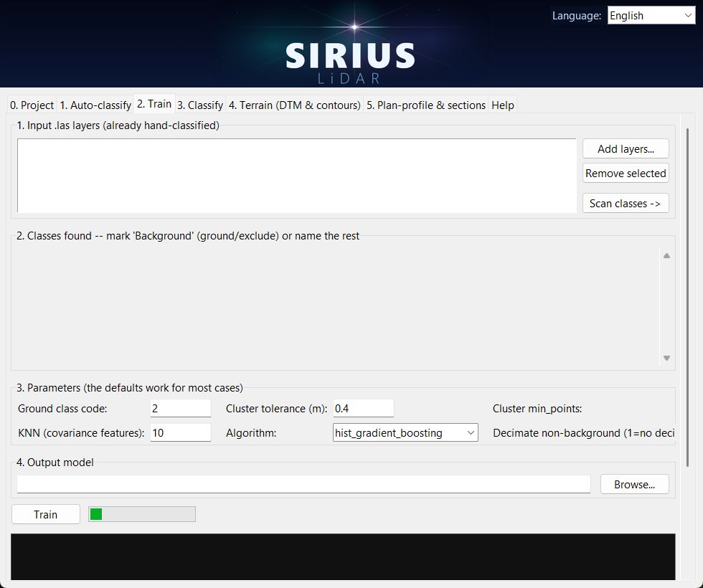Click the Output model path field
The height and width of the screenshot is (588, 703).
[x=303, y=485]
